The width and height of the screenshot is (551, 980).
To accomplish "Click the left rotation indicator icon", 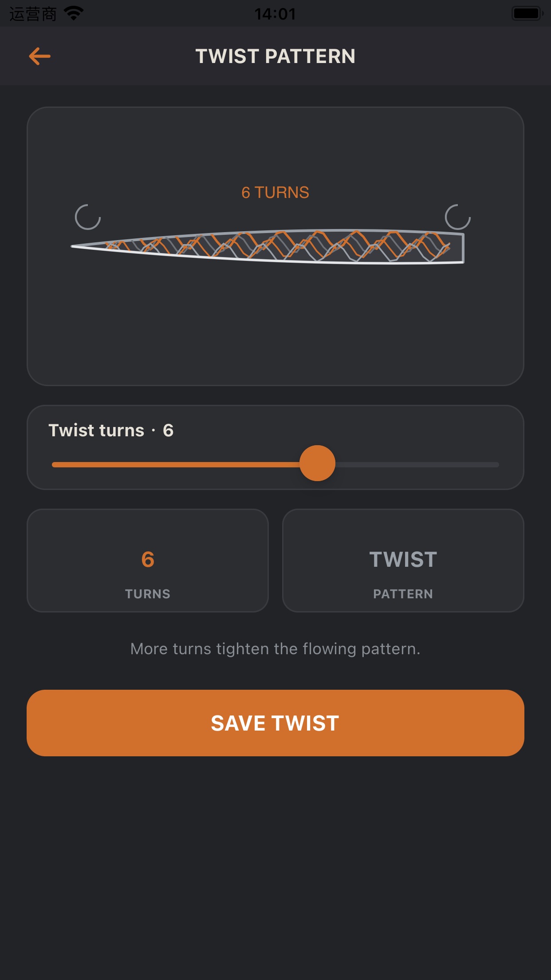I will (88, 217).
